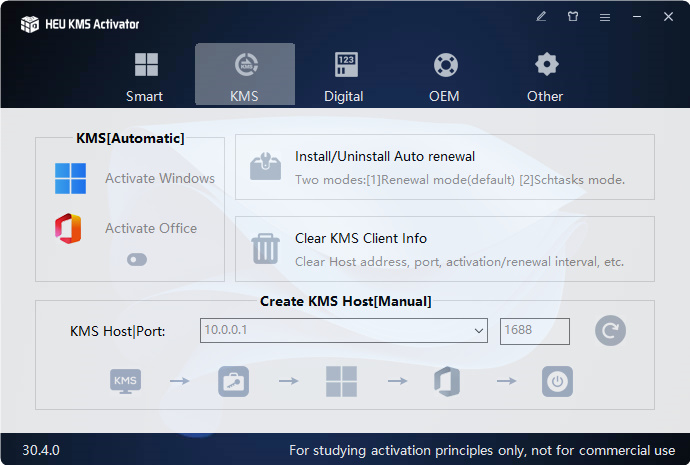Click the gray Windows step icon

[x=341, y=381]
